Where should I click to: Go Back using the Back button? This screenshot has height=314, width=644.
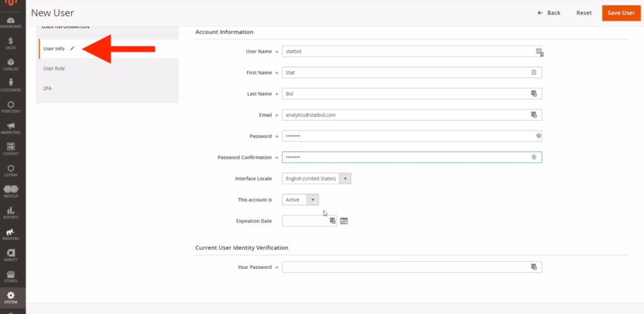pyautogui.click(x=548, y=13)
